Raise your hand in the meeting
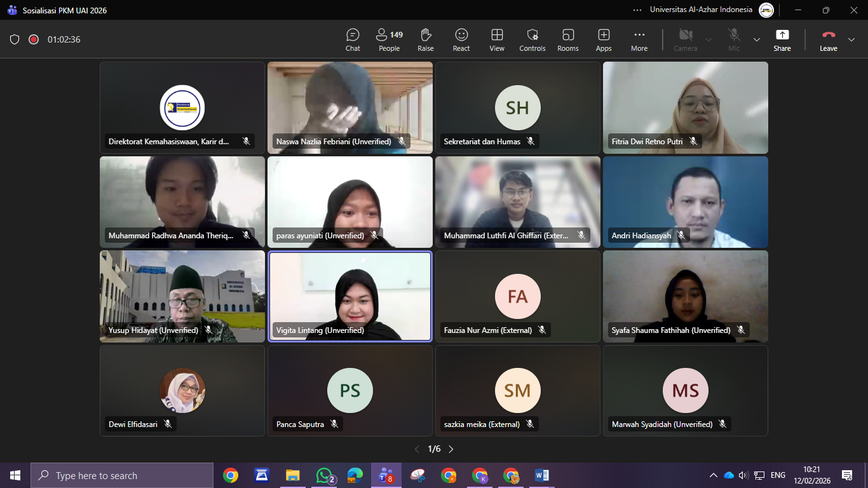 click(x=426, y=39)
